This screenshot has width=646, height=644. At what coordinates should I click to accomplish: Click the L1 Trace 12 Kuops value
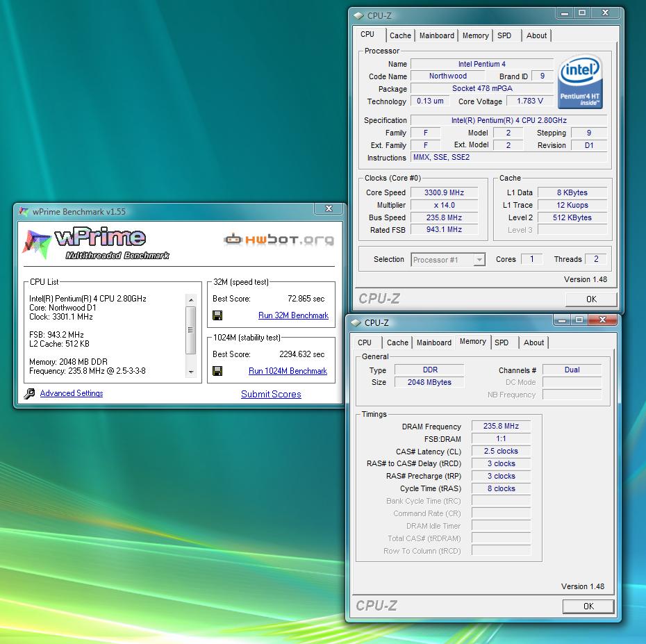[x=572, y=205]
